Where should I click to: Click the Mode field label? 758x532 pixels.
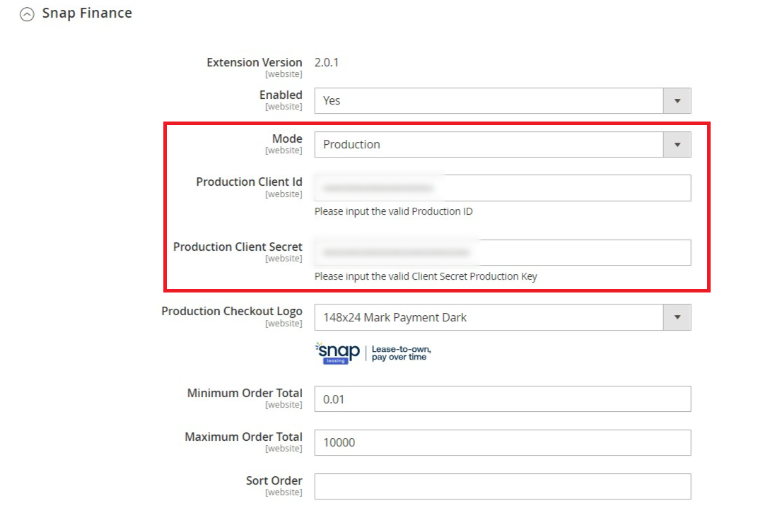pos(287,138)
